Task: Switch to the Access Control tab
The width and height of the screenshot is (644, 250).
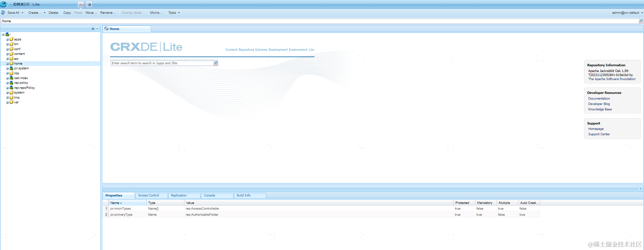Action: click(x=151, y=195)
